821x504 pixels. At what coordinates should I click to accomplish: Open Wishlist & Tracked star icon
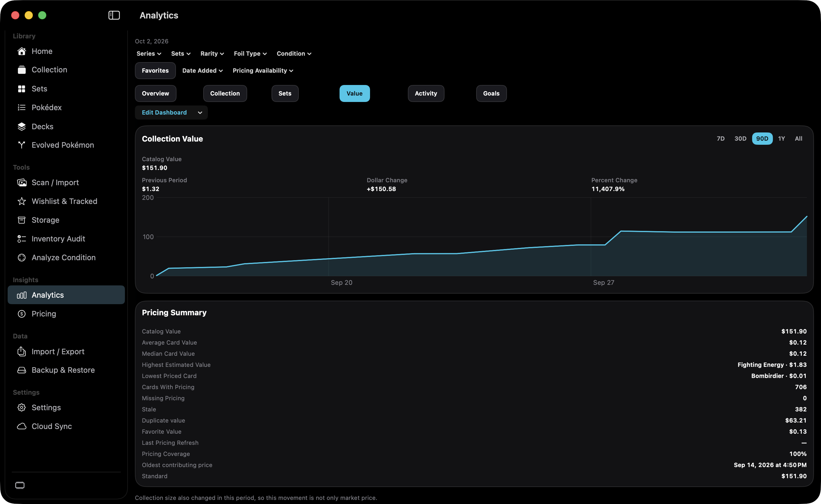pos(22,201)
